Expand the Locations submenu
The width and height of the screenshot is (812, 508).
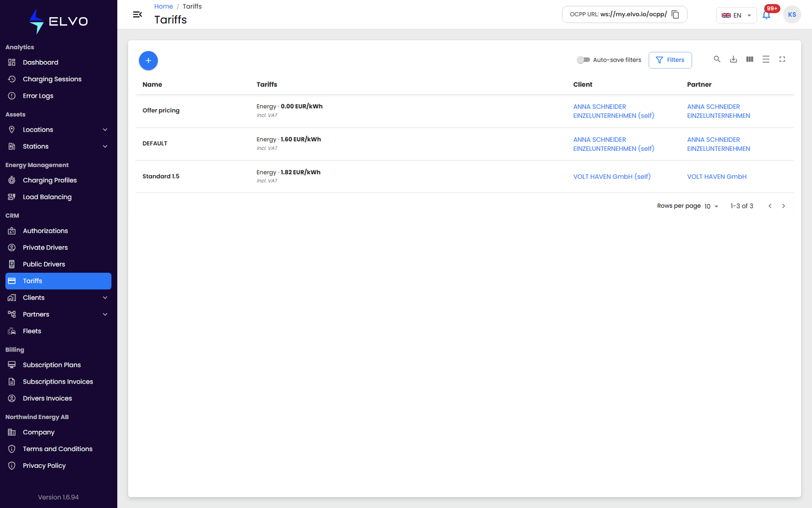click(105, 130)
